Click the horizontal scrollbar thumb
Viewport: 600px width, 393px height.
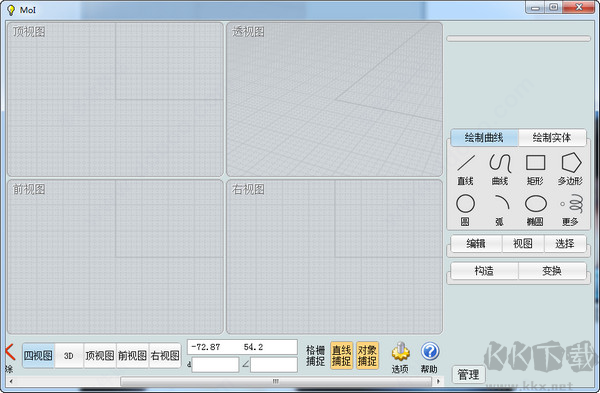click(276, 381)
